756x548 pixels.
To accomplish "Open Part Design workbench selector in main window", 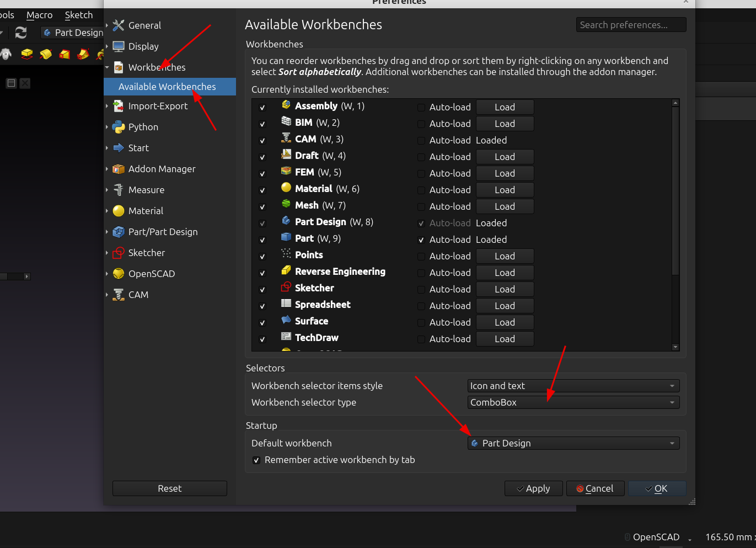I will tap(73, 33).
